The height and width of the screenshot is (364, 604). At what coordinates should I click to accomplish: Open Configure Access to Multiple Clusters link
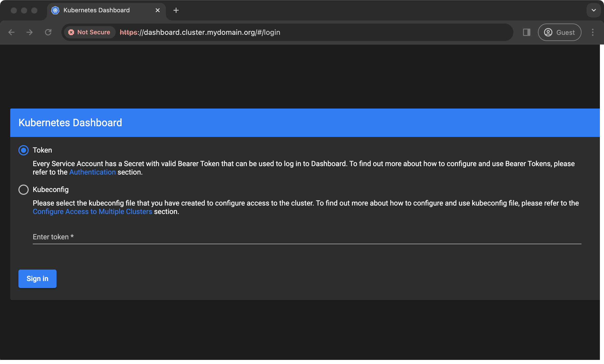point(92,211)
